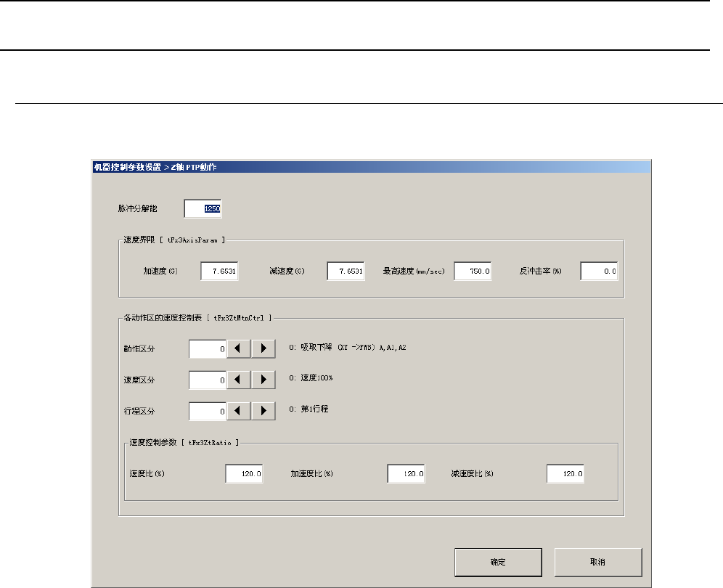
Task: Increase 速度区分 with right arrow
Action: (264, 380)
